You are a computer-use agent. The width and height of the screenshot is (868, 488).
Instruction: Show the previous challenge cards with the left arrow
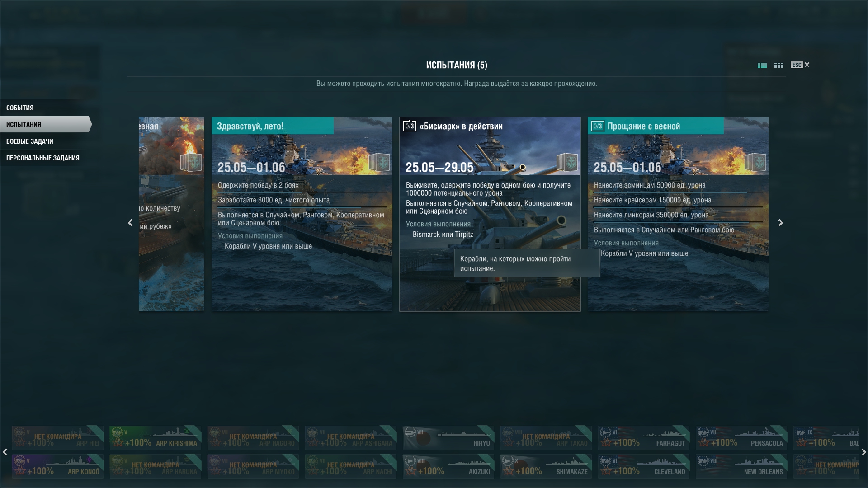[130, 223]
